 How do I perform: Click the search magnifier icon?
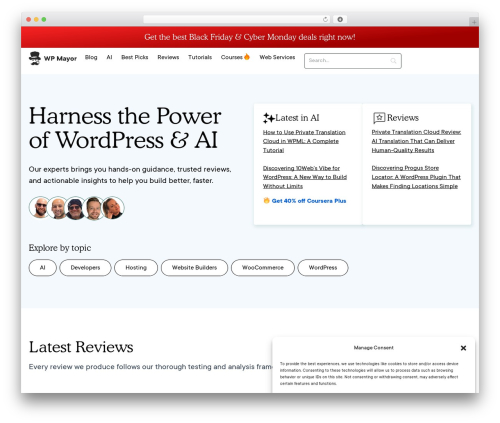point(393,61)
